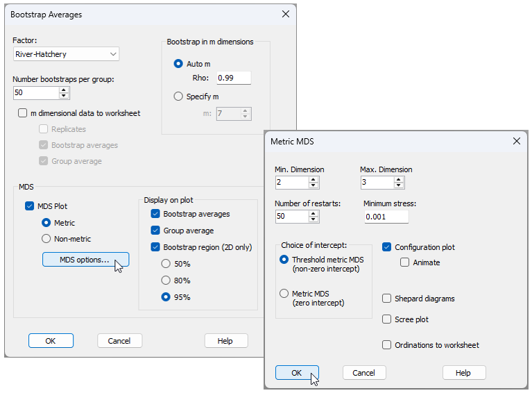Screen dimensions: 532x393
Task: Enable m dimensional data to worksheet
Action: click(24, 113)
